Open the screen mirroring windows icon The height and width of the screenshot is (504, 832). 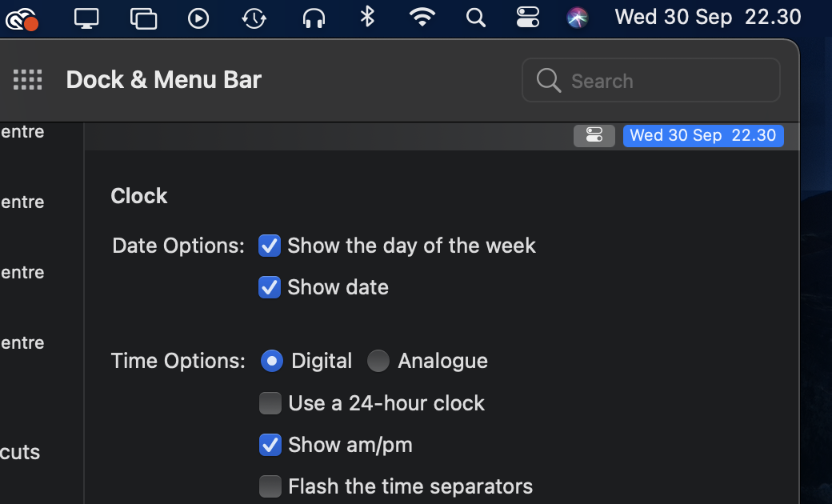(x=143, y=18)
